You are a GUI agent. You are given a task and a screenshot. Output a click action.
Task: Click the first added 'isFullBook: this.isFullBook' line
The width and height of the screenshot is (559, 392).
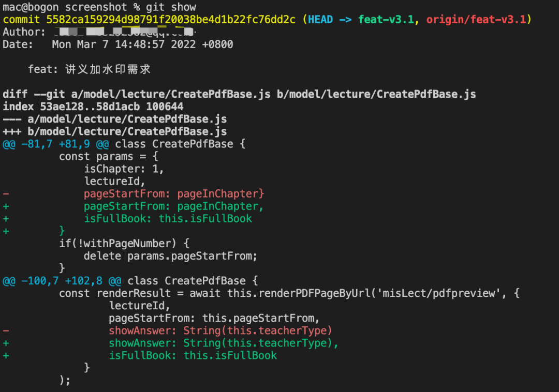pyautogui.click(x=168, y=219)
